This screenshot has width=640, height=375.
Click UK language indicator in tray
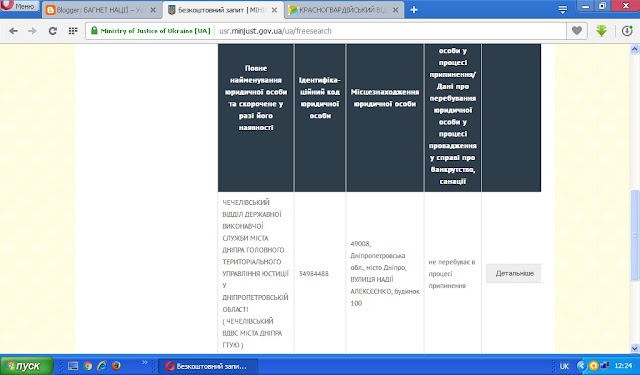click(564, 366)
